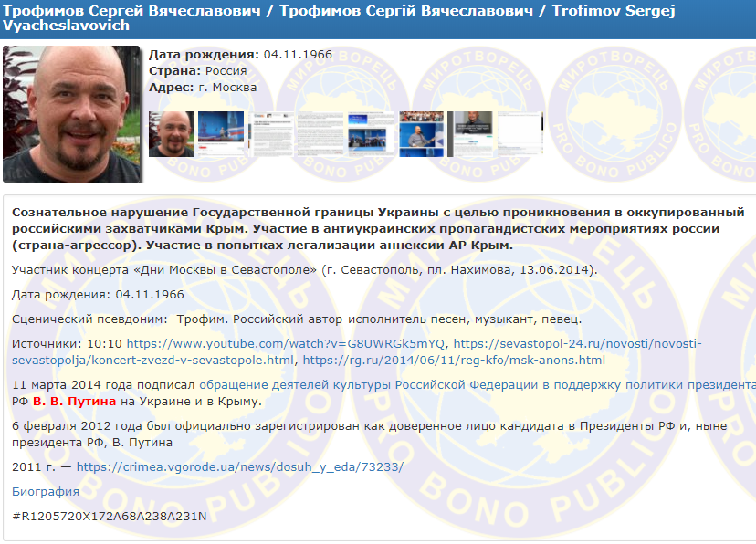756x544 pixels.
Task: Open the Russian flag TV screenshot thumbnail
Action: click(219, 135)
